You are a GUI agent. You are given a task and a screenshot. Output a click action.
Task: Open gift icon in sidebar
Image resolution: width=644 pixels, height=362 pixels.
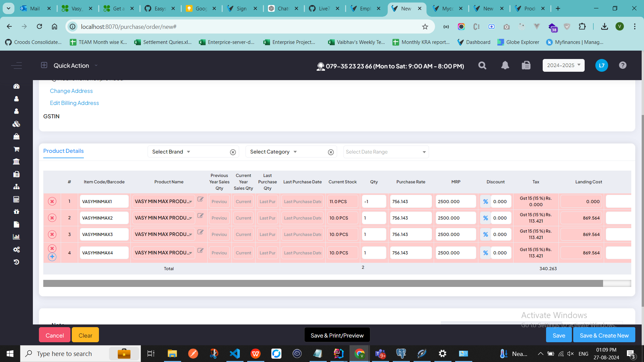click(x=16, y=212)
